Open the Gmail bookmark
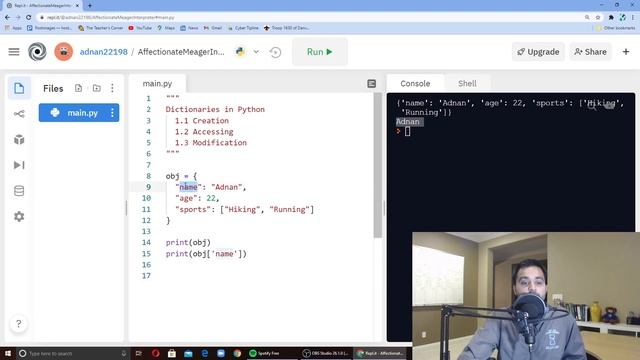Image resolution: width=640 pixels, height=360 pixels. click(x=213, y=28)
